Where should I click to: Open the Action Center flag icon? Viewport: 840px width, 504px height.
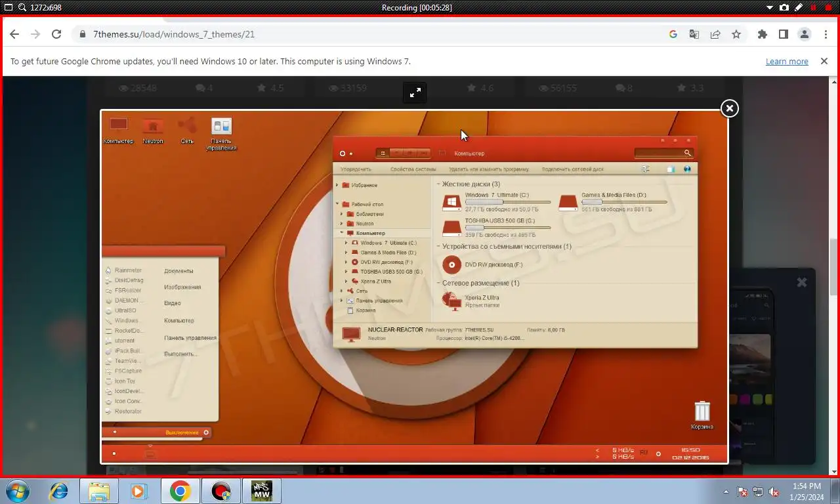point(742,492)
